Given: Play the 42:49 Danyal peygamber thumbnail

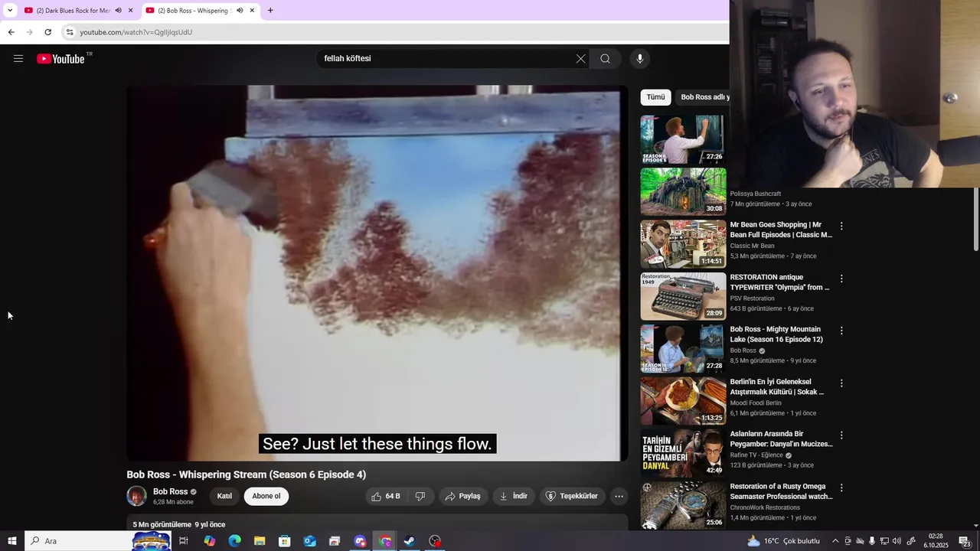Looking at the screenshot, I should click(x=683, y=452).
